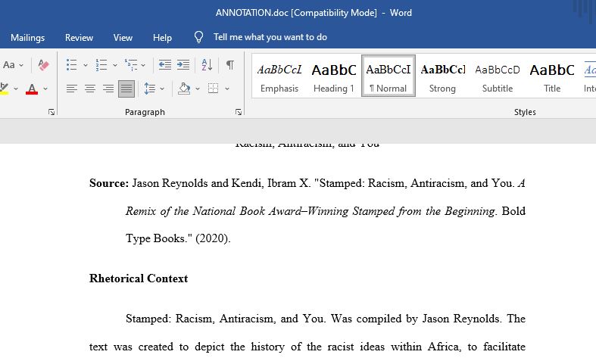Open the Help tab
The height and width of the screenshot is (364, 596).
point(162,38)
